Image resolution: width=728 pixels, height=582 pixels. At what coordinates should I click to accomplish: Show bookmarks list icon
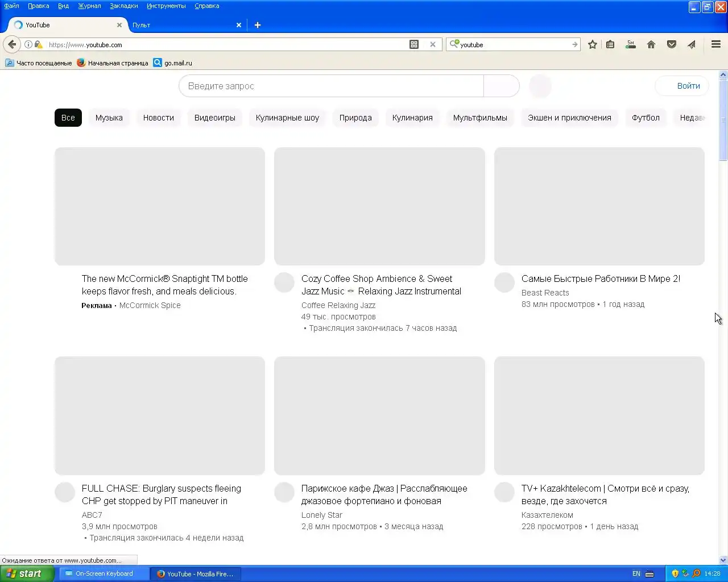[x=610, y=44]
